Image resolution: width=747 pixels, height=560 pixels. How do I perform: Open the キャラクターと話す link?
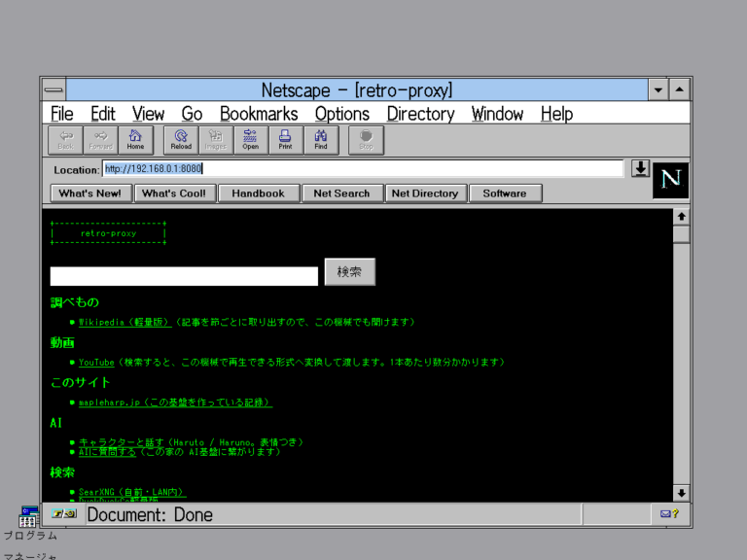(121, 442)
